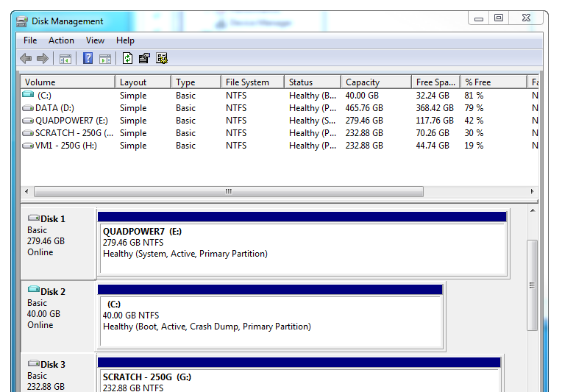
Task: Click the Forward arrow toolbar icon
Action: pos(43,58)
